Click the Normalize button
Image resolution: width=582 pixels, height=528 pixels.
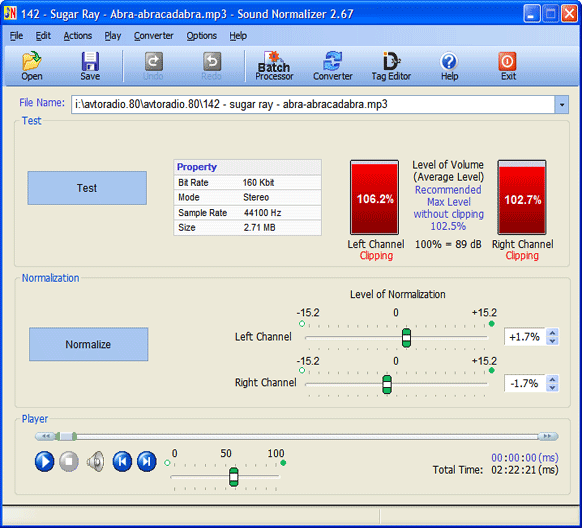click(x=88, y=344)
